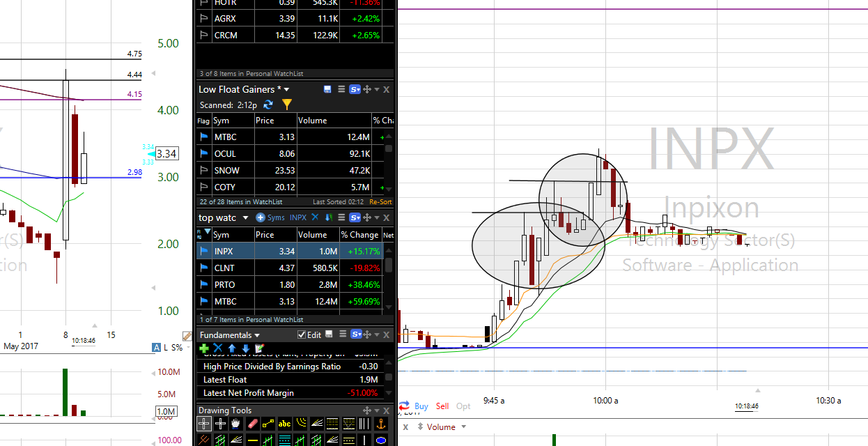Viewport: 868px width, 446px height.
Task: Select the hand pan tool
Action: [235, 424]
